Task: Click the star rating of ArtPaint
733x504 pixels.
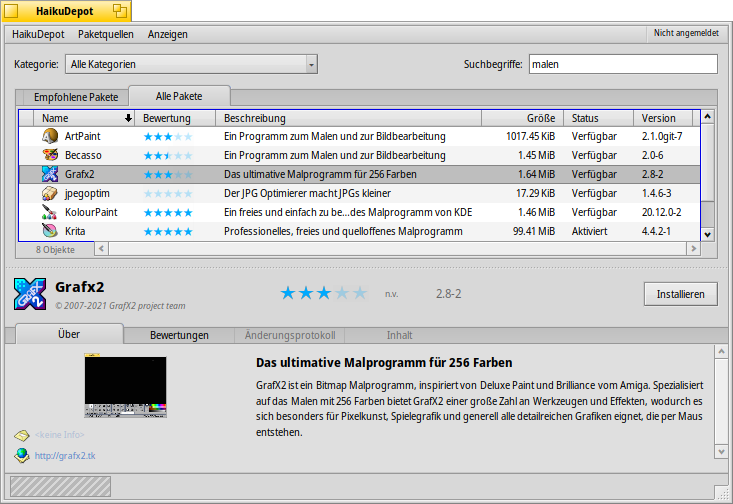Action: click(x=168, y=137)
